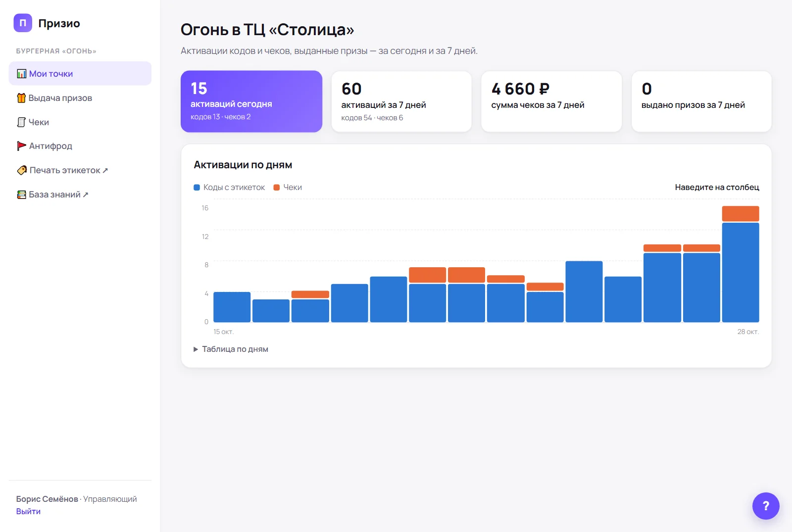Screen dimensions: 792x532
Task: Log out using the Выйти link
Action: [28, 511]
